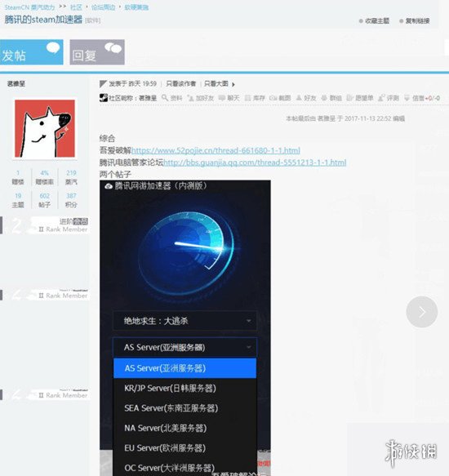Open the 论坛周边 breadcrumb link
The height and width of the screenshot is (476, 449).
(x=103, y=7)
